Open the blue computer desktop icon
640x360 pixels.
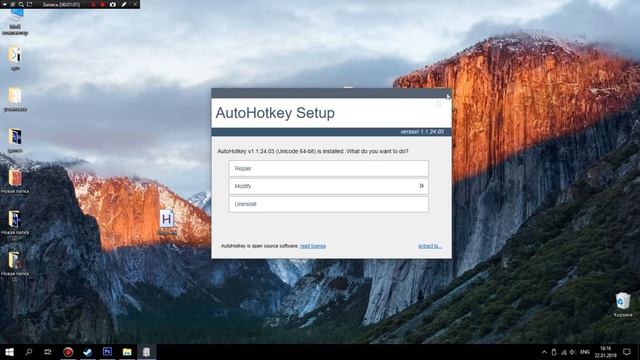15,22
